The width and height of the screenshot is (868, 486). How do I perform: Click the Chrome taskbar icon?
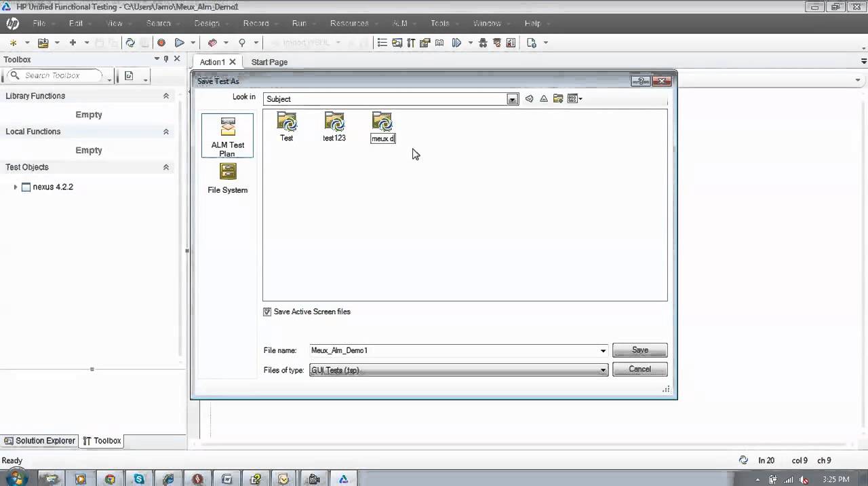[x=110, y=479]
